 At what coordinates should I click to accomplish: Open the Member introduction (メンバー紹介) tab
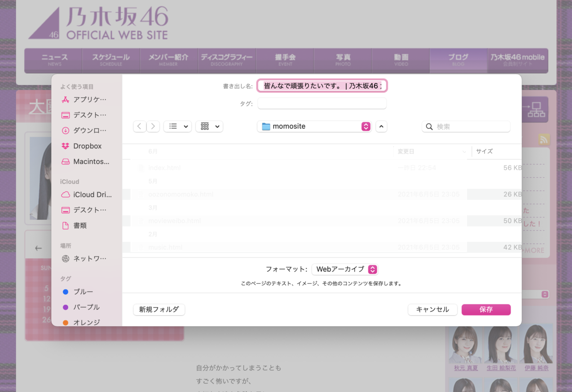click(169, 60)
